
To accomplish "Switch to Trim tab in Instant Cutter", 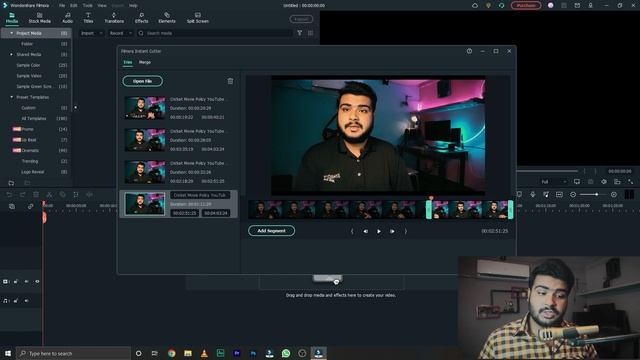I will [x=128, y=62].
